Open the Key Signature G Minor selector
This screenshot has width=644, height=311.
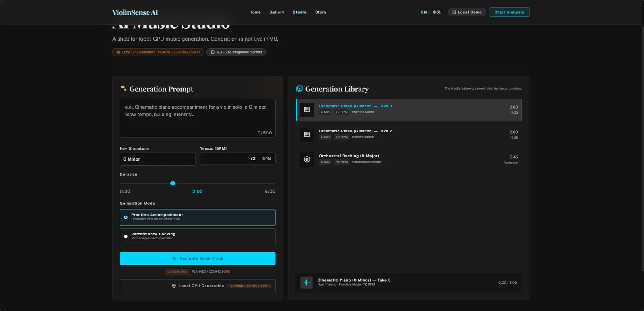point(157,159)
